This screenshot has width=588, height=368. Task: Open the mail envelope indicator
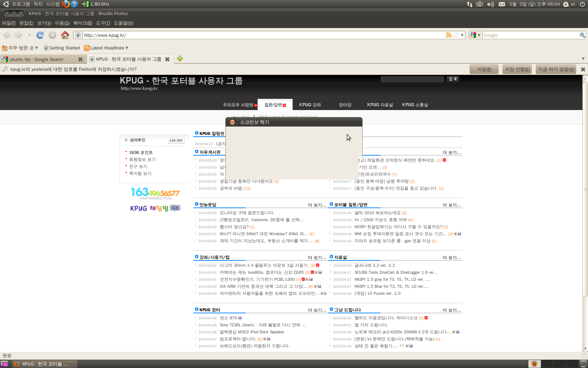pyautogui.click(x=502, y=4)
